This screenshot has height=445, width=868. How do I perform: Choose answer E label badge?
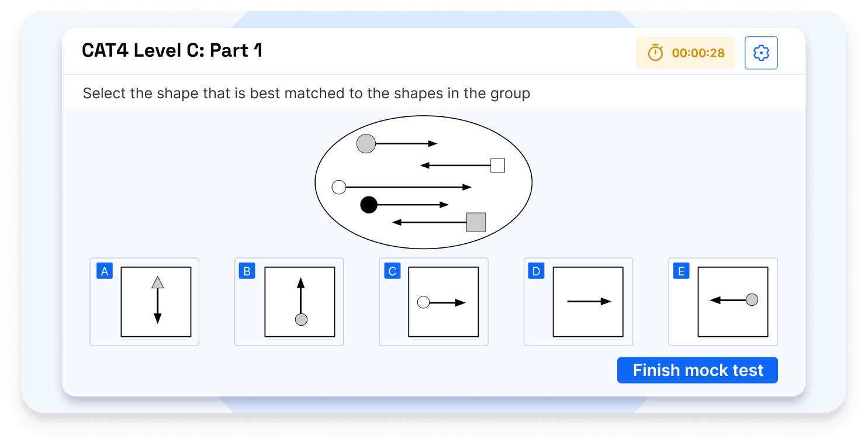tap(681, 271)
